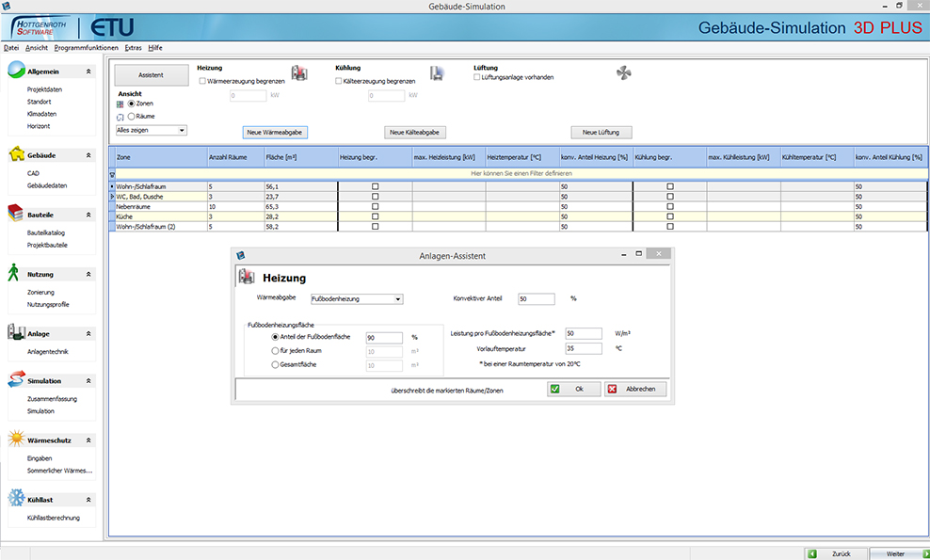This screenshot has width=930, height=560.
Task: Click the Kühllast snowflake icon
Action: tap(16, 499)
